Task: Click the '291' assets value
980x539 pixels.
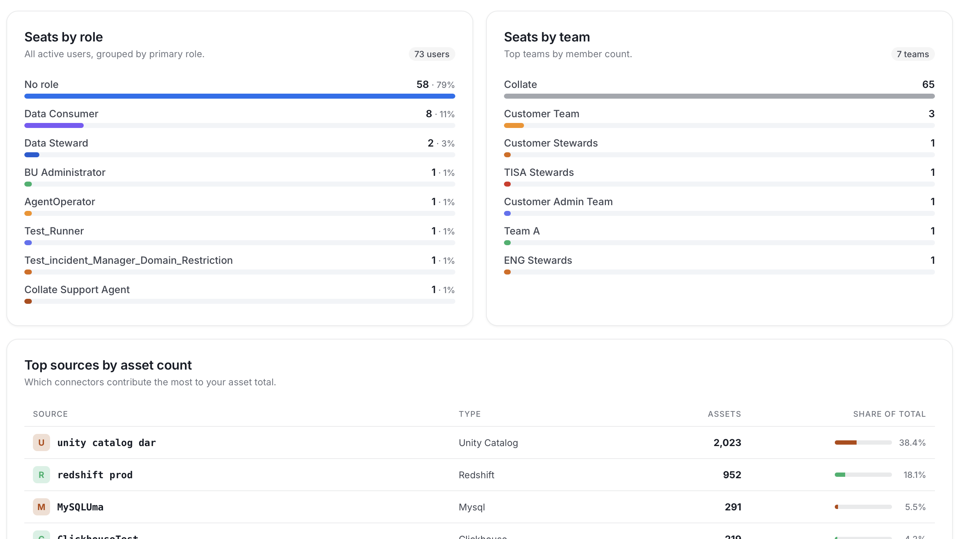Action: point(733,507)
